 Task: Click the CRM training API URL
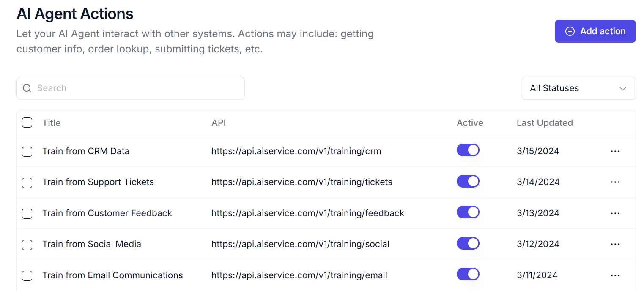point(296,151)
